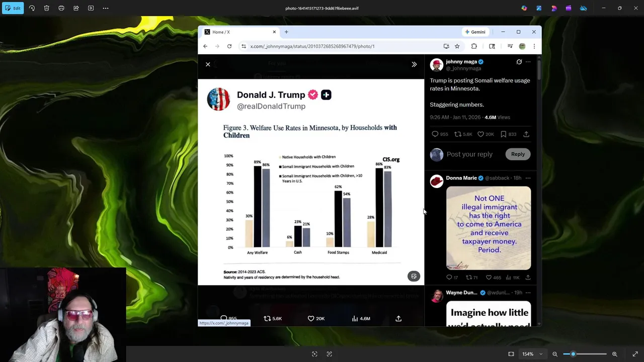Share johnny maga post from sidebar
The image size is (644, 362).
526,134
